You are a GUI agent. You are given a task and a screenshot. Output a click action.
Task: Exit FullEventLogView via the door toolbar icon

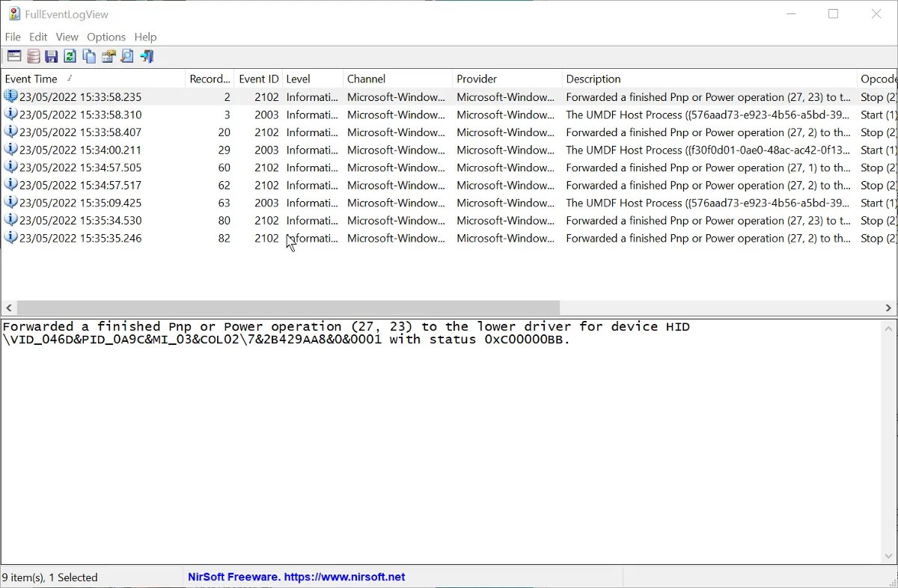tap(147, 55)
